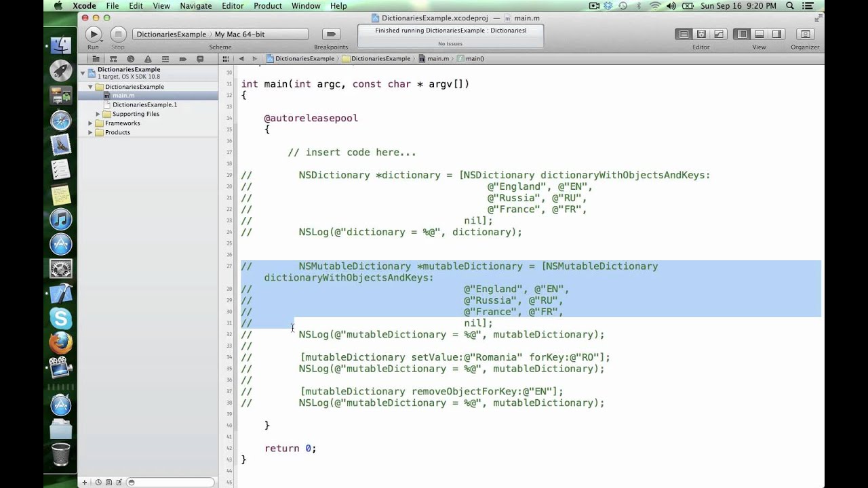
Task: Go back with jump bar left arrow
Action: (241, 59)
